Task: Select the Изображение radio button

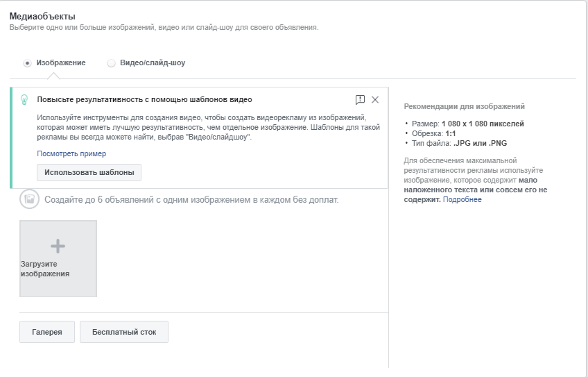Action: pos(28,63)
